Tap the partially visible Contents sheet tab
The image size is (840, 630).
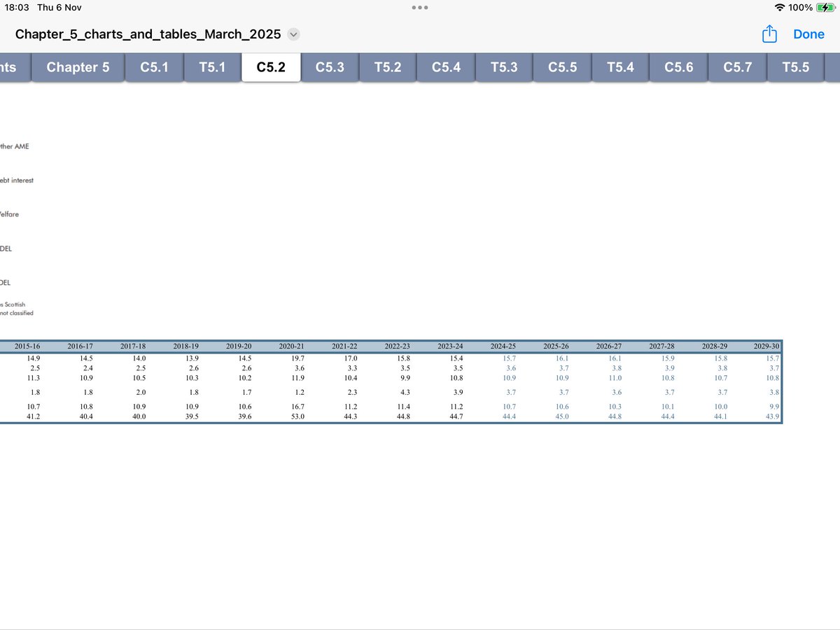15,67
